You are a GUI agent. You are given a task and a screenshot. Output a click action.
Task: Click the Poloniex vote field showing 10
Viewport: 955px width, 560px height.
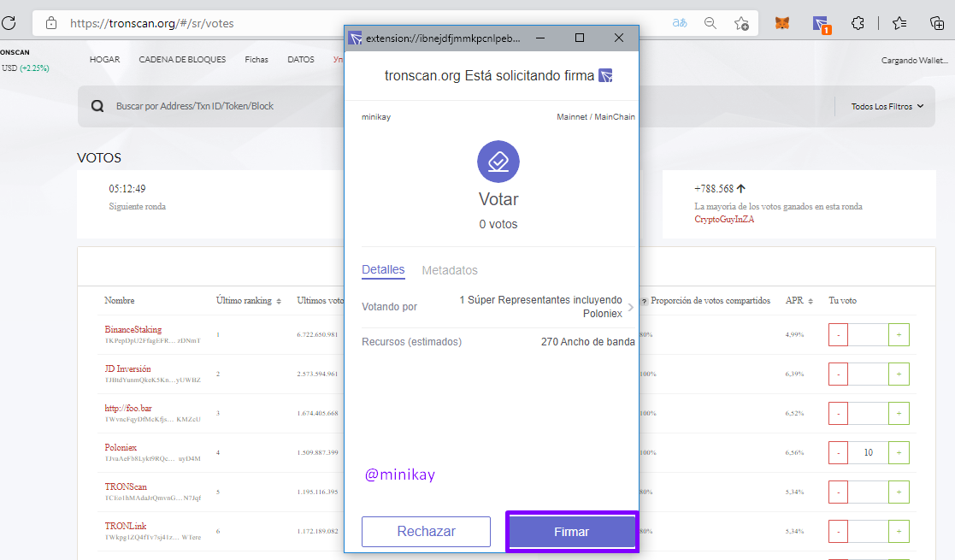(x=869, y=453)
